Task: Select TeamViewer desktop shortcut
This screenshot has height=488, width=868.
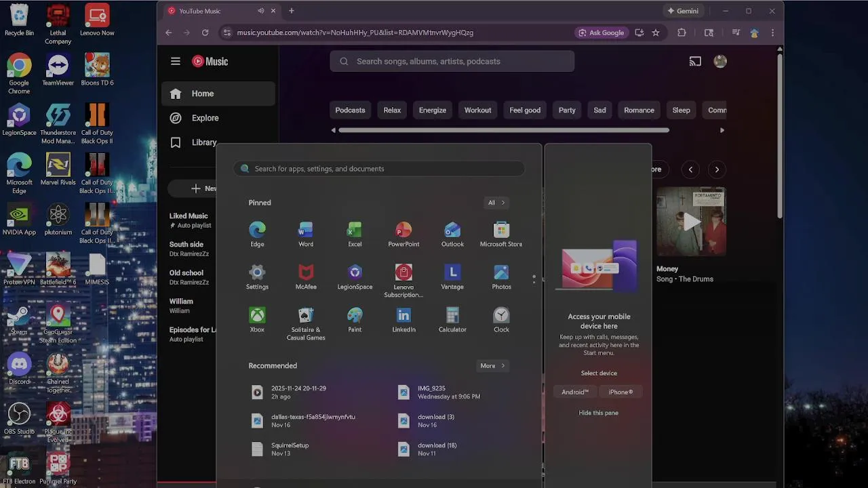Action: pyautogui.click(x=58, y=70)
